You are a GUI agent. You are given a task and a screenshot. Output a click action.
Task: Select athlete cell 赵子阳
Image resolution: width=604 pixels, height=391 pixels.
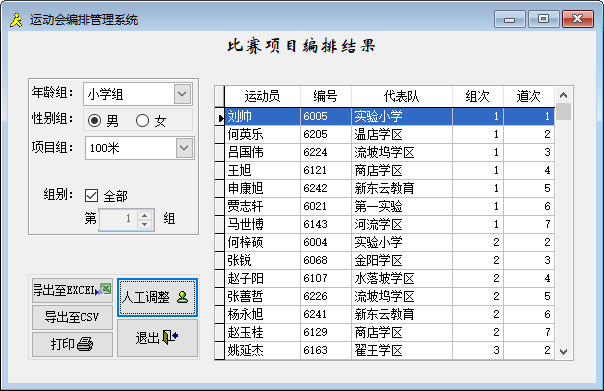point(262,278)
